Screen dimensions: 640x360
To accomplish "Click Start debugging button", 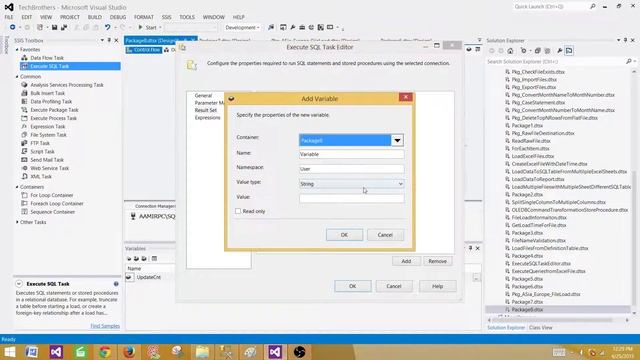I will point(148,27).
